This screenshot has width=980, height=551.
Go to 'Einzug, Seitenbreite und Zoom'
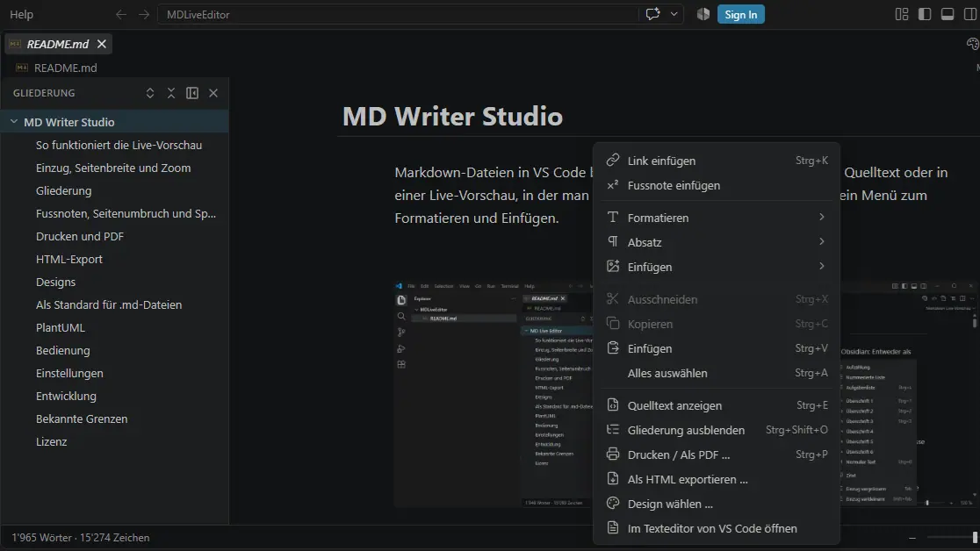click(x=113, y=168)
